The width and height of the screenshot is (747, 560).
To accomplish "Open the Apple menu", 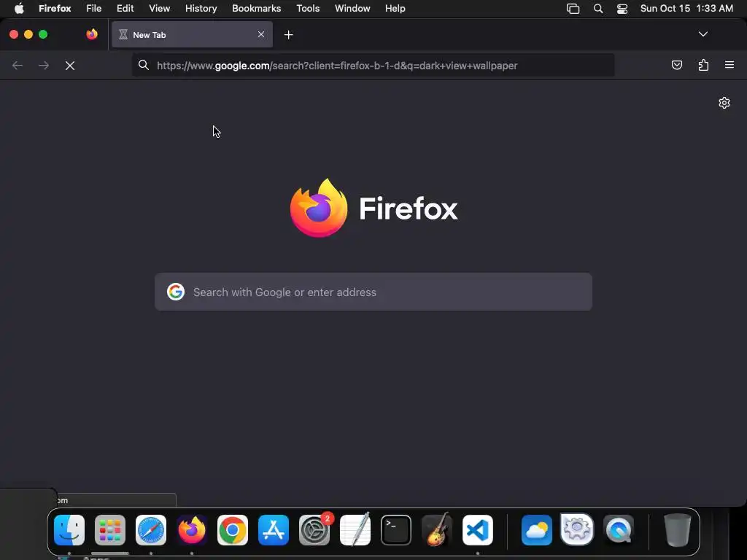I will pyautogui.click(x=18, y=9).
